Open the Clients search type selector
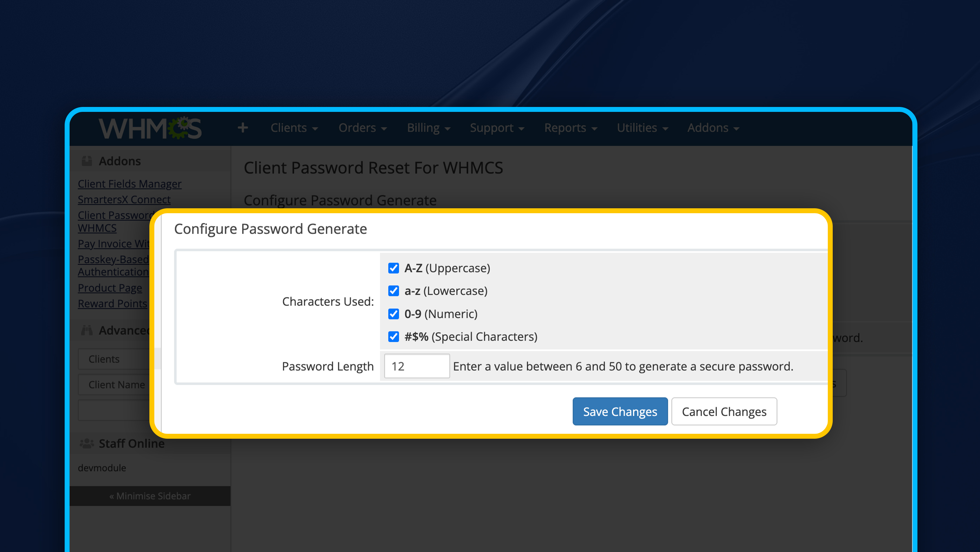This screenshot has width=980, height=552. click(x=114, y=359)
